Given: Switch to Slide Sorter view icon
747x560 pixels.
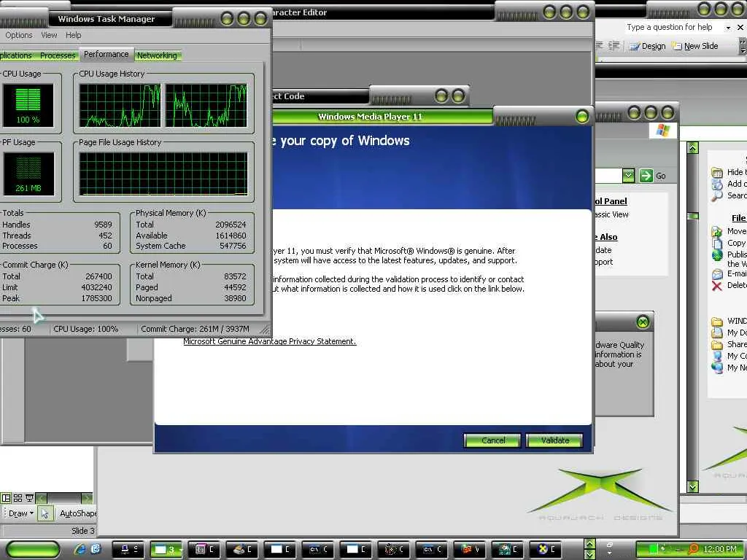Looking at the screenshot, I should (x=18, y=498).
